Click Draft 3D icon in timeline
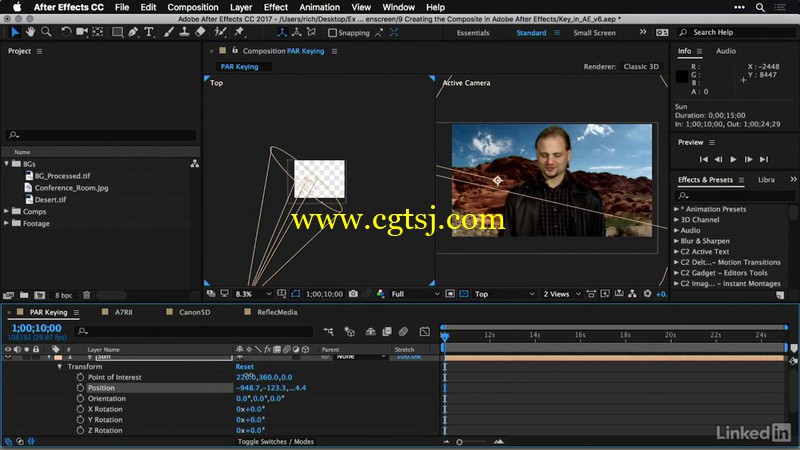Image resolution: width=800 pixels, height=450 pixels. (349, 332)
